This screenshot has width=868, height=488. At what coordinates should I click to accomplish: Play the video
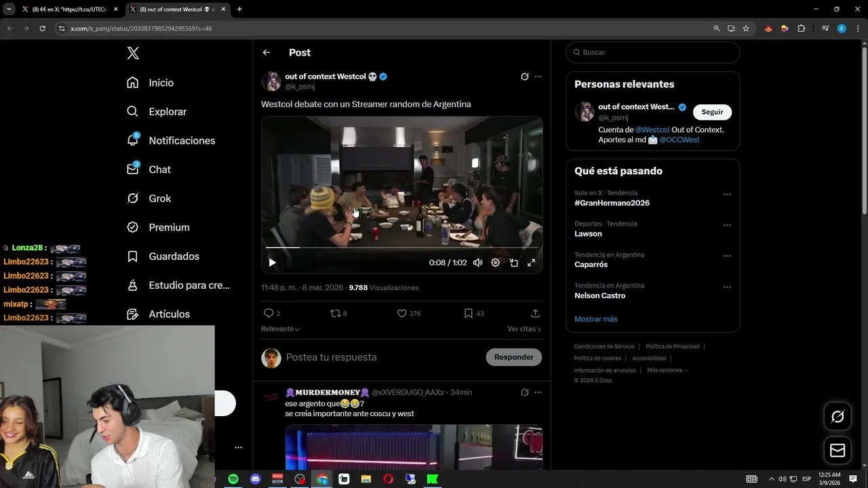(x=272, y=262)
